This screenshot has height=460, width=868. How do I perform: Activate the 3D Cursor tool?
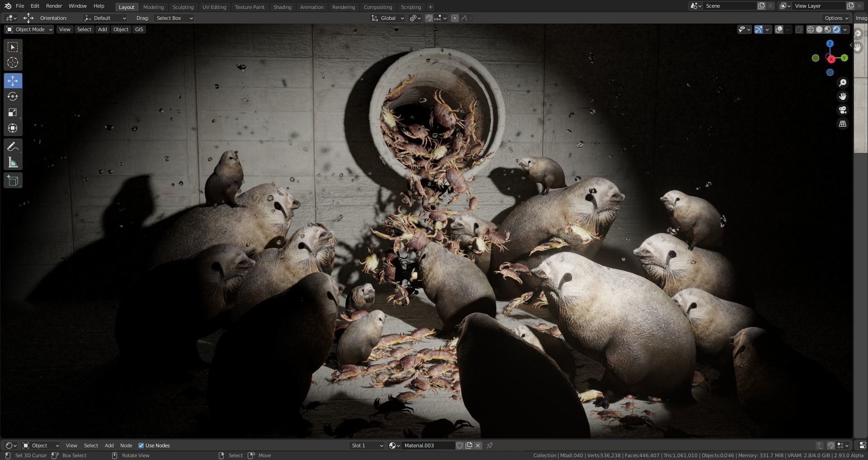(x=13, y=62)
